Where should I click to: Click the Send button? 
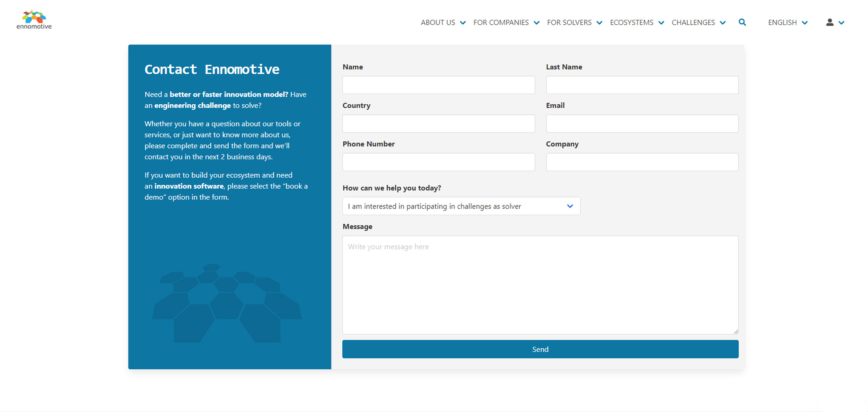[x=540, y=349]
